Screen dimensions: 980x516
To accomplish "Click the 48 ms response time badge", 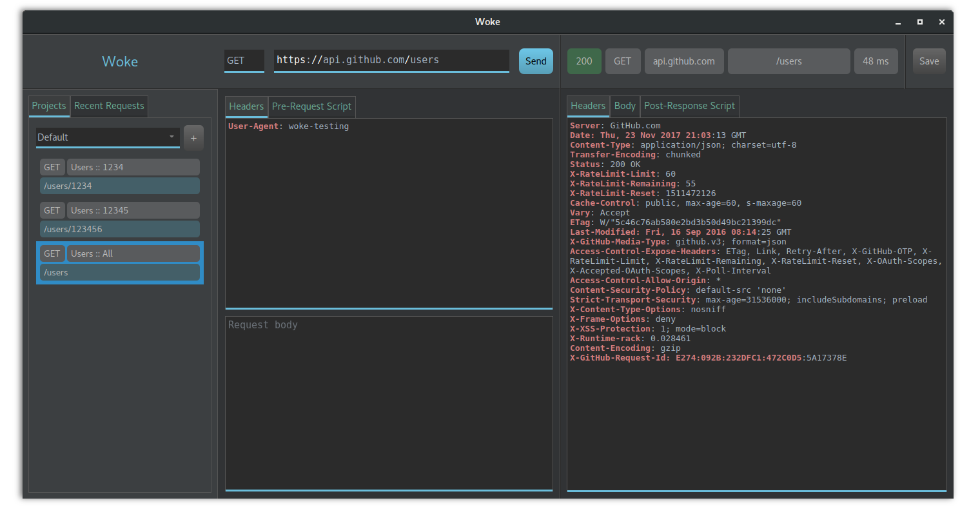I will coord(876,61).
